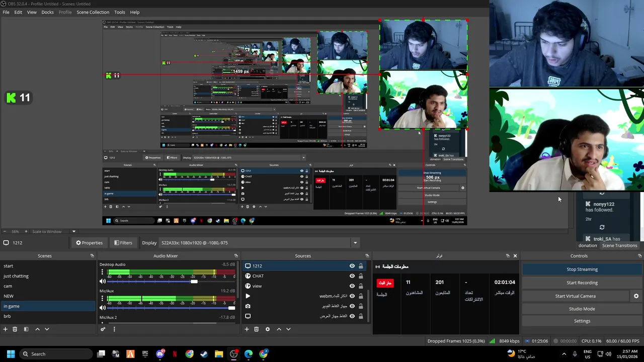Click the Windows Start button

(x=11, y=354)
